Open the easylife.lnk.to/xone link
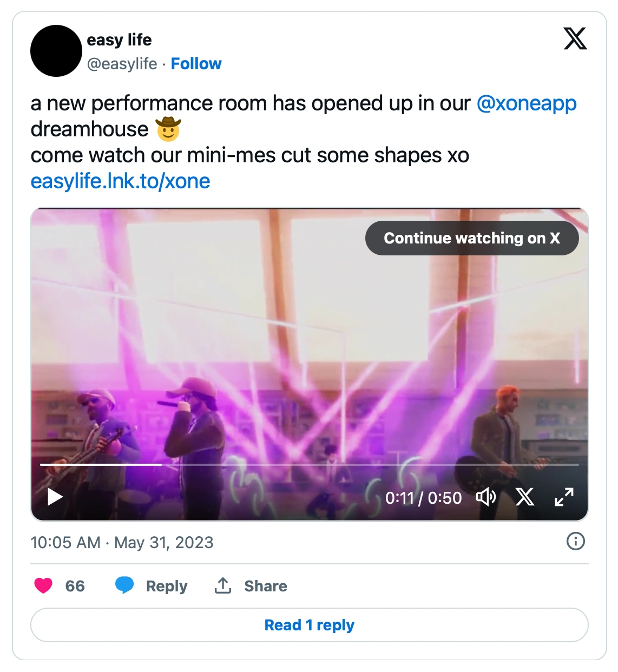The image size is (618, 672). tap(120, 181)
